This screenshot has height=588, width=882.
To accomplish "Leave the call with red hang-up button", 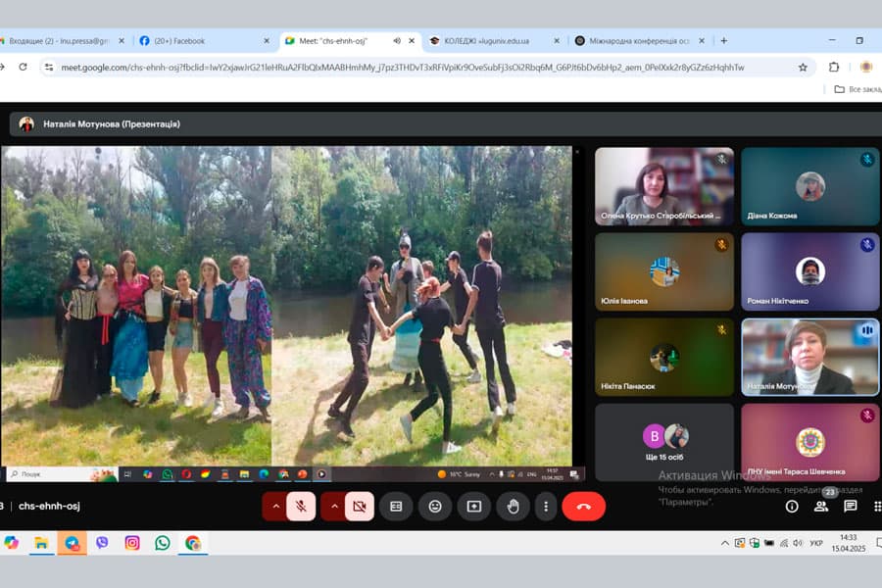I will click(584, 507).
